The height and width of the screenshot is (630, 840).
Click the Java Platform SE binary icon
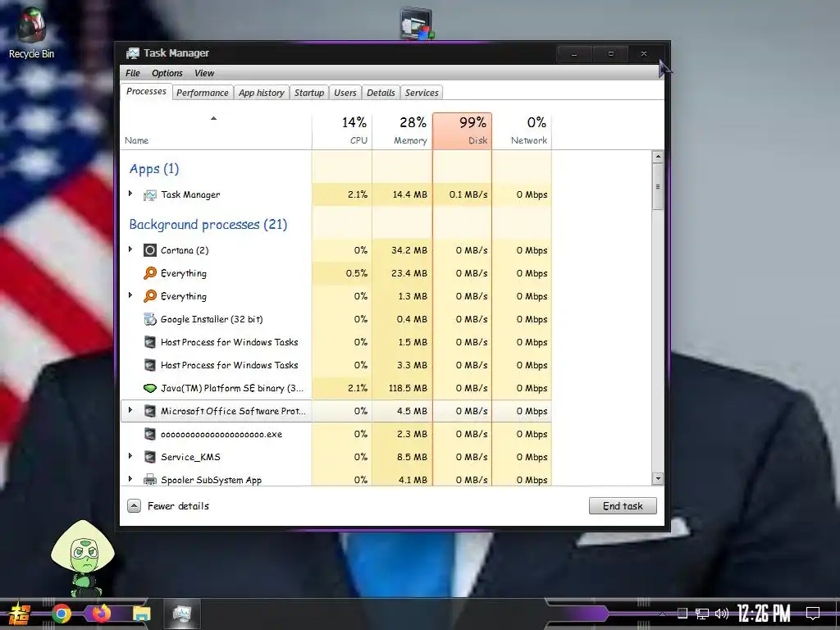[150, 388]
